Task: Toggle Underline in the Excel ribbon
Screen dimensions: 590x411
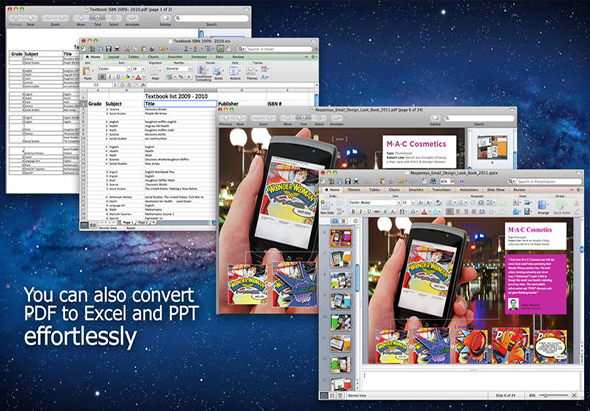Action: [118, 77]
